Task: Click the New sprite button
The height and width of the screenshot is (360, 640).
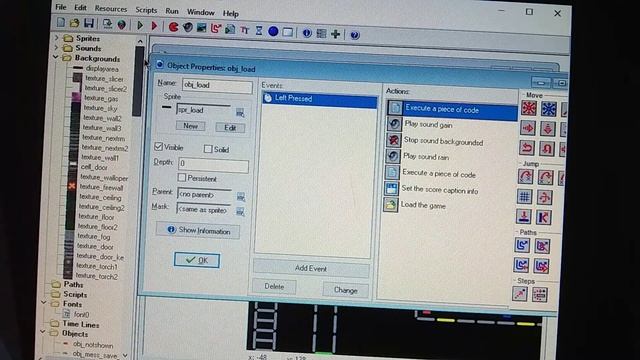Action: tap(191, 126)
